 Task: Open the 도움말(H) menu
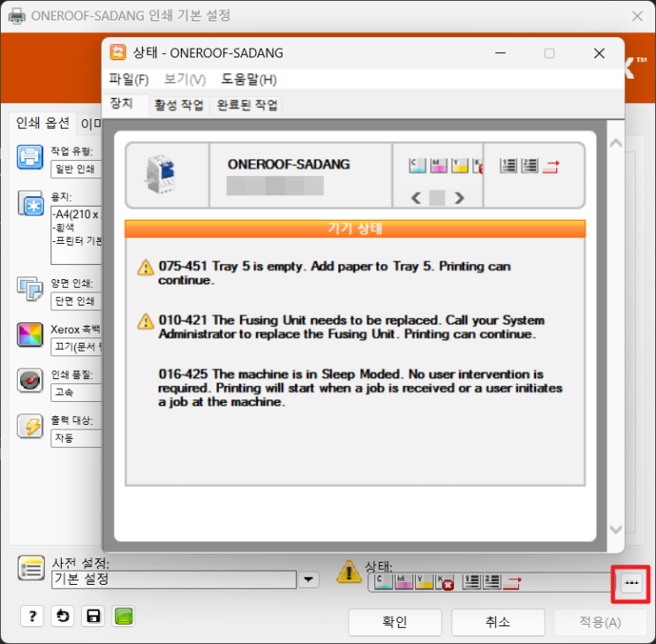[x=249, y=80]
